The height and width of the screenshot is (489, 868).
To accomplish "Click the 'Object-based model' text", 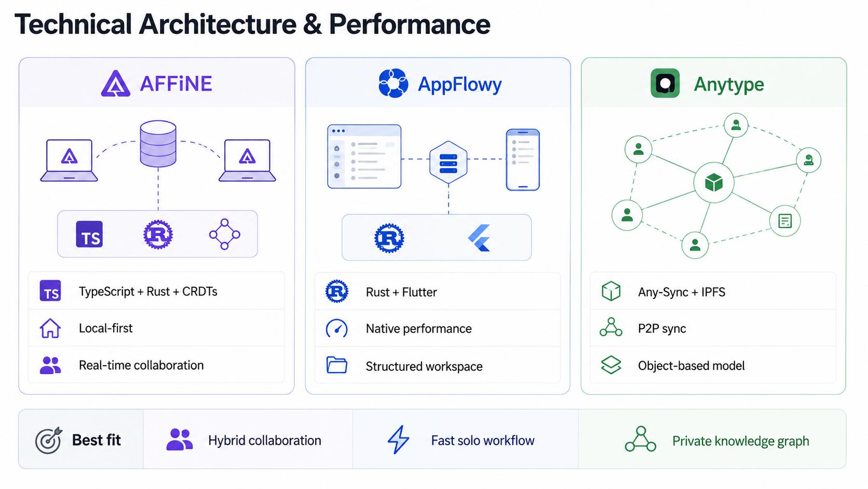I will [691, 366].
